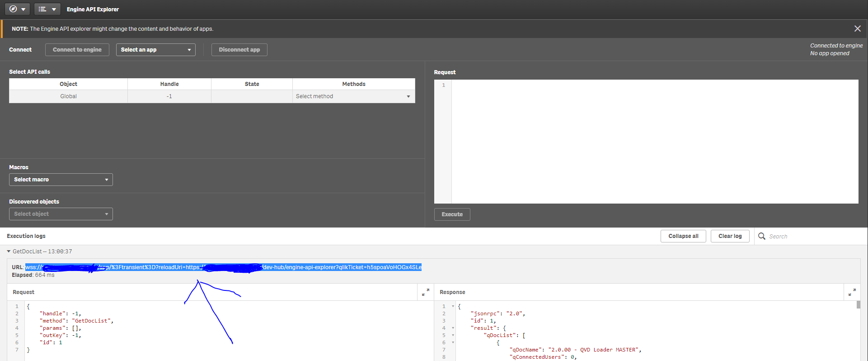
Task: Open the compass navigation menu
Action: point(18,9)
